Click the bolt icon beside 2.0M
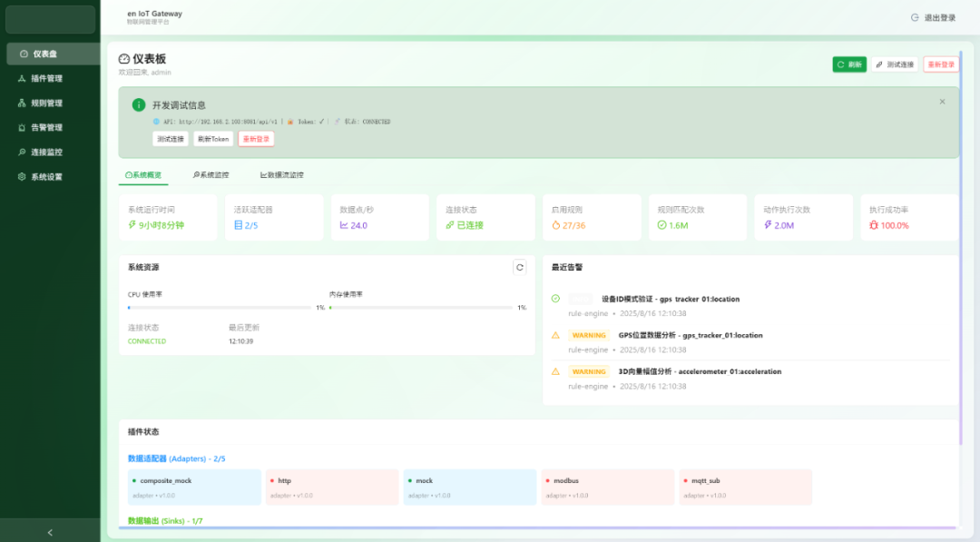The height and width of the screenshot is (542, 980). point(768,224)
